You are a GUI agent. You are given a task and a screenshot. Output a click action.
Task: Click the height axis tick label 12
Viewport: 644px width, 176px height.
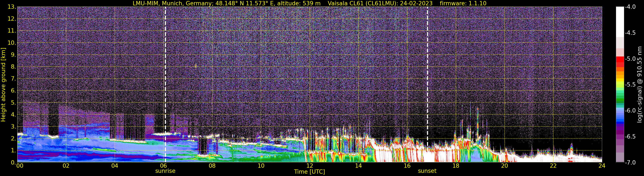pos(12,19)
